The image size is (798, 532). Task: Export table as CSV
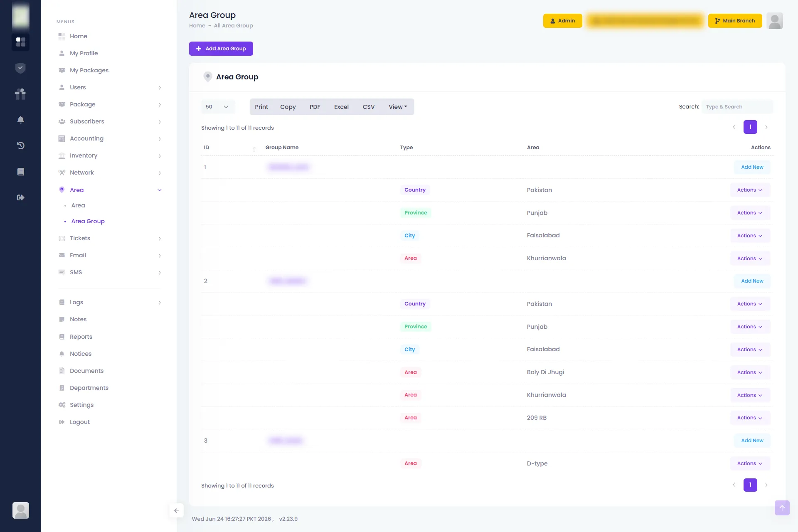coord(368,107)
